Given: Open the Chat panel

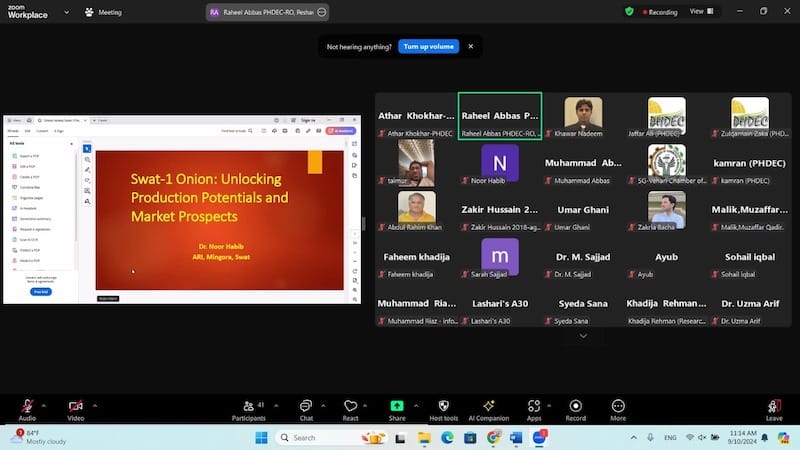Looking at the screenshot, I should [306, 408].
